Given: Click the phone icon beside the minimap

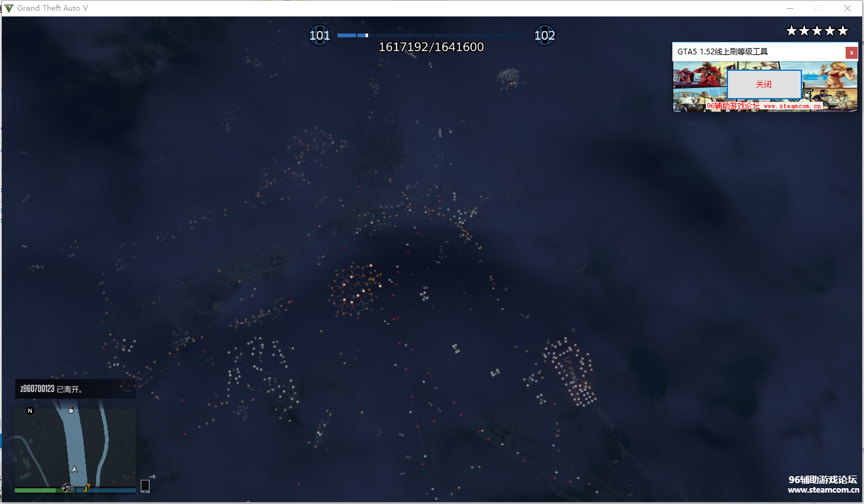Looking at the screenshot, I should pos(145,486).
